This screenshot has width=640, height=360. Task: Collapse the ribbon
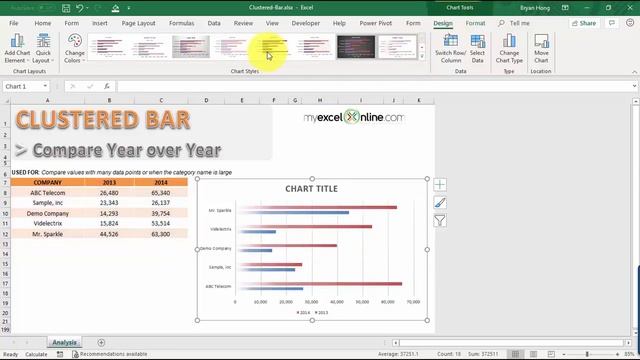tap(634, 72)
